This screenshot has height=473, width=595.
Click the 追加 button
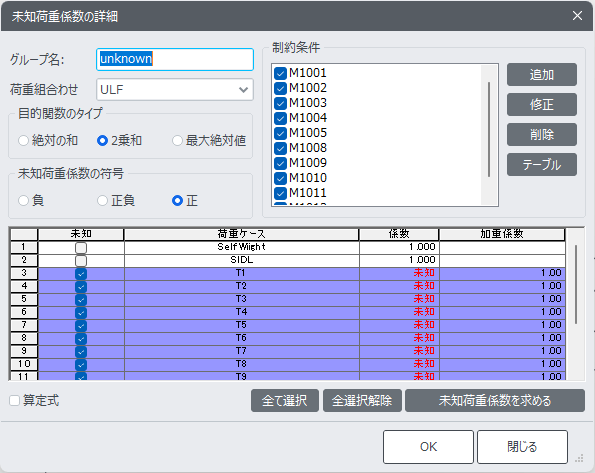click(542, 74)
